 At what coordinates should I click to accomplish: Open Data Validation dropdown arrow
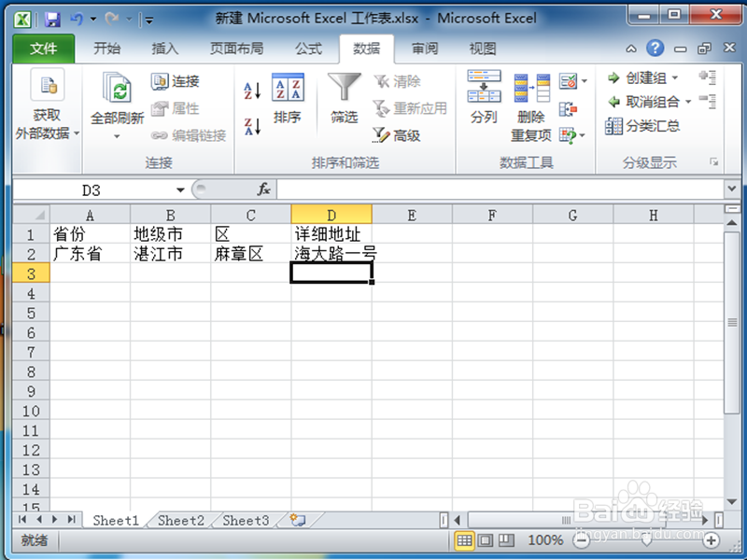(x=585, y=81)
